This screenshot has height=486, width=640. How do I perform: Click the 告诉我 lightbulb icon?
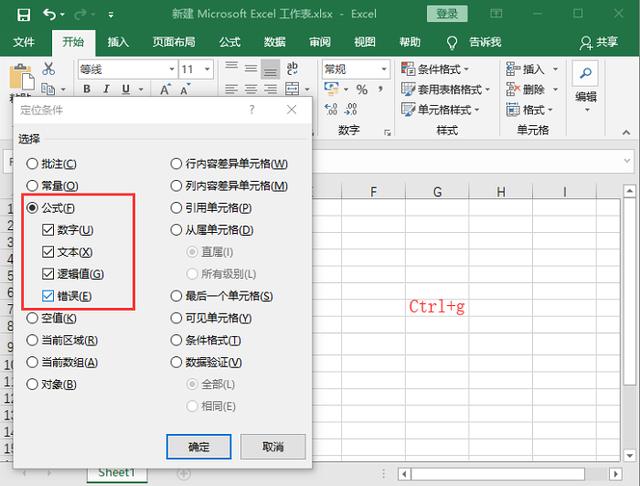tap(451, 42)
